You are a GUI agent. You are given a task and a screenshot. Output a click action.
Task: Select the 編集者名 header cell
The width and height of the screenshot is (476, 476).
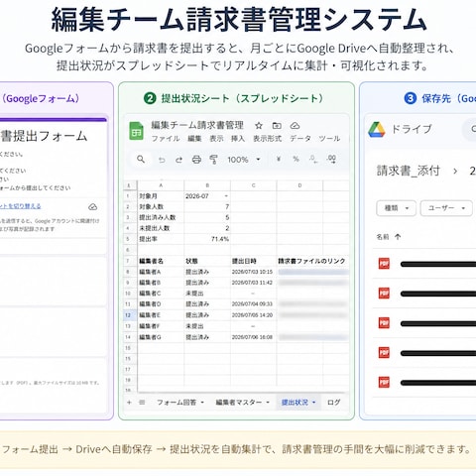[x=161, y=261]
